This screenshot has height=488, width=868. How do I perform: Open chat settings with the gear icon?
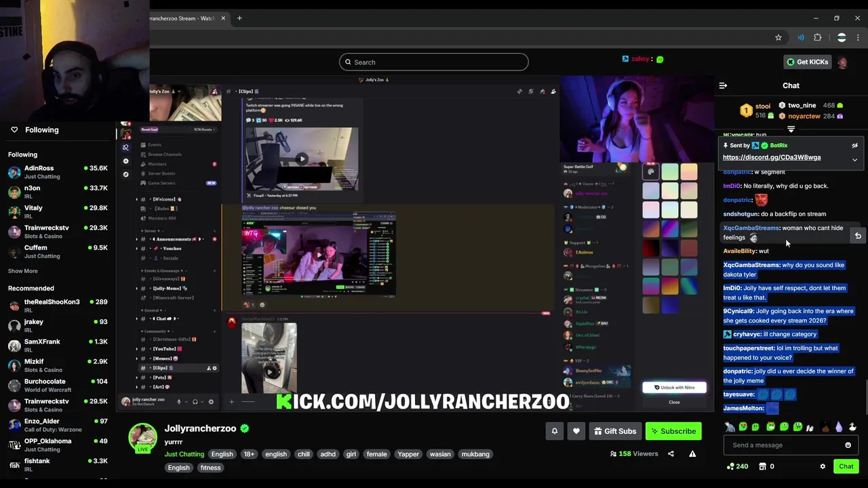point(823,466)
